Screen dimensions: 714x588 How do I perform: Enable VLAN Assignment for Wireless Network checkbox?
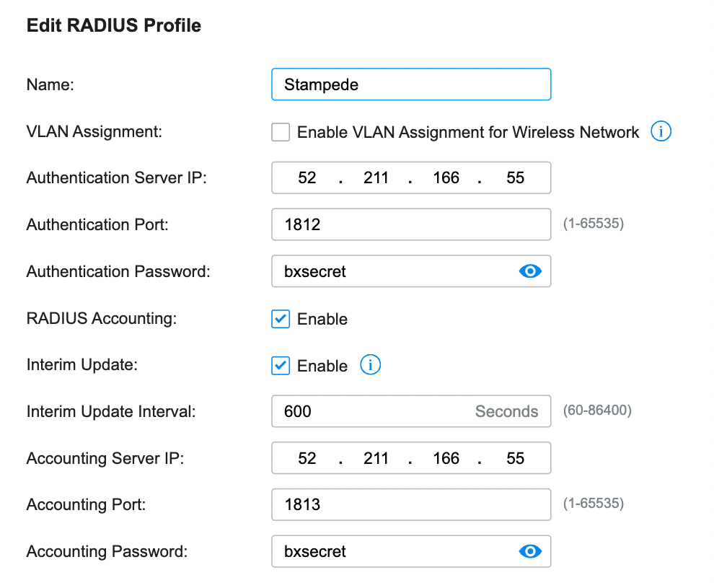click(281, 132)
